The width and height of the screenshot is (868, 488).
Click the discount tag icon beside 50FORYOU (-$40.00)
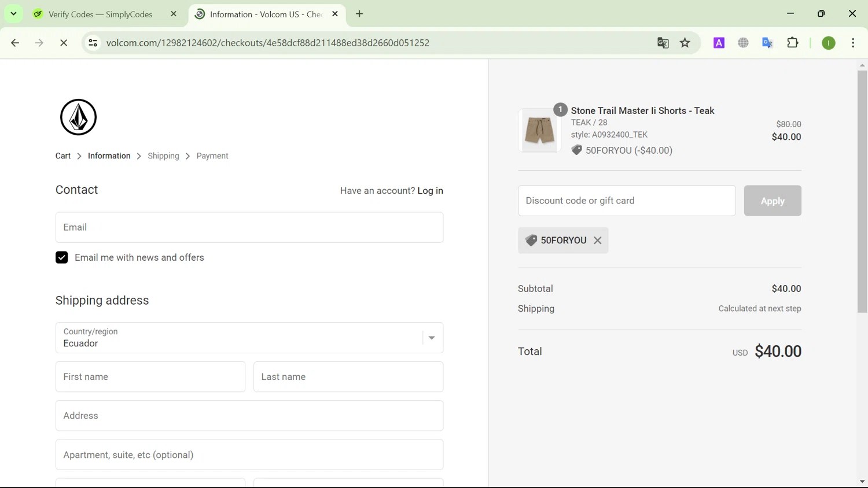576,150
